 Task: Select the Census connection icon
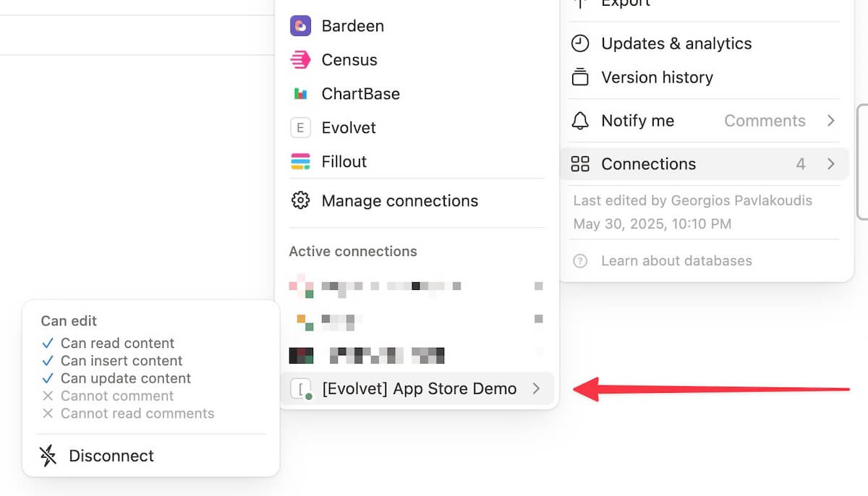(300, 60)
